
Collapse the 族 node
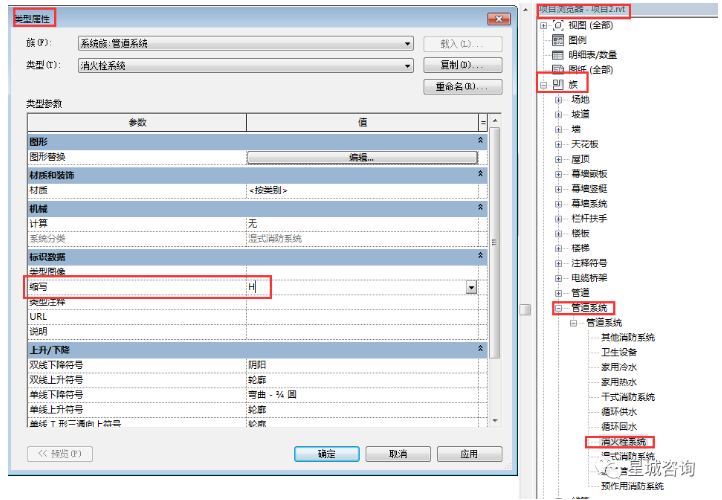point(544,85)
